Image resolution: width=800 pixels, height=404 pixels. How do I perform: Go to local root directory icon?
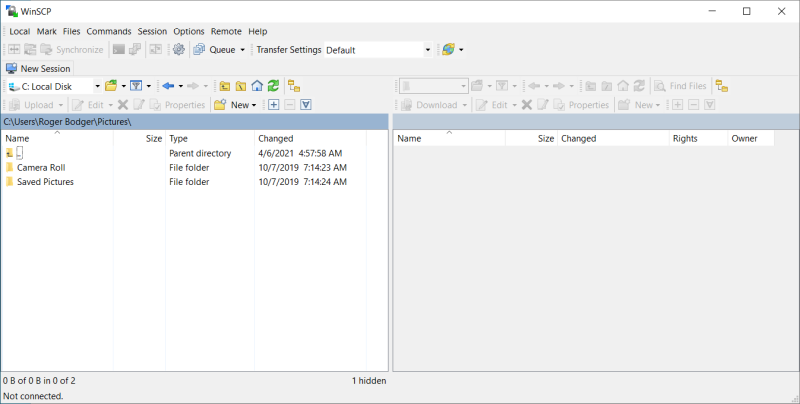pos(240,86)
